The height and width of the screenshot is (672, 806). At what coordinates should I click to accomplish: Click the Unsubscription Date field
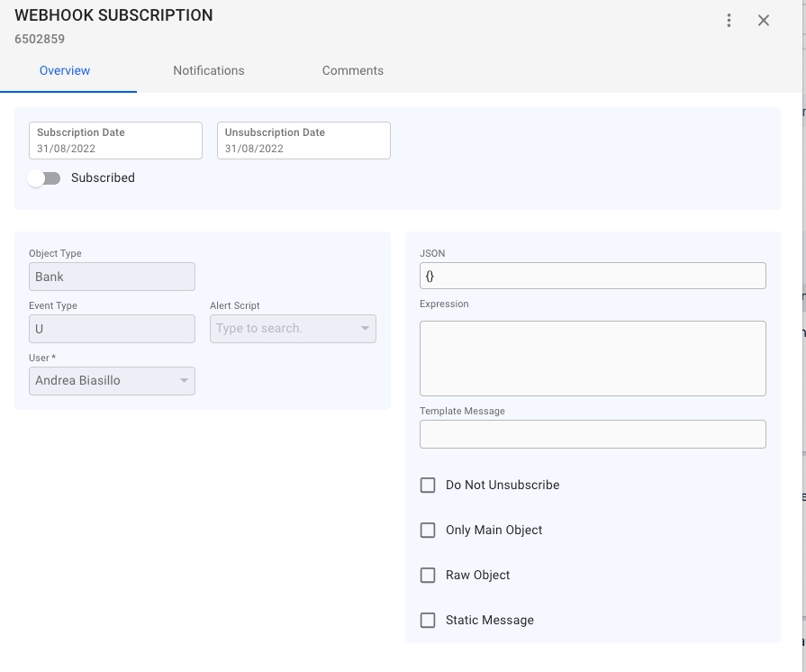(303, 141)
